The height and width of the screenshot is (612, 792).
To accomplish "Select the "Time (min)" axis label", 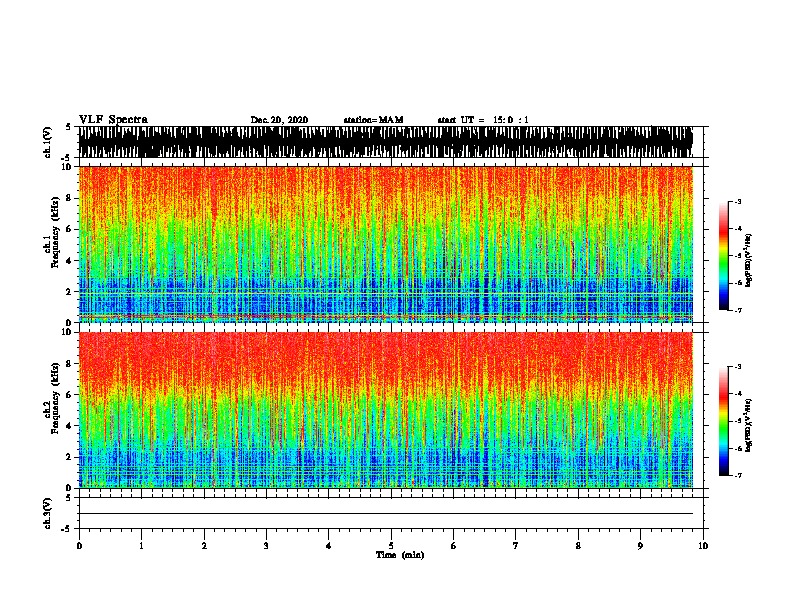I will pos(400,555).
